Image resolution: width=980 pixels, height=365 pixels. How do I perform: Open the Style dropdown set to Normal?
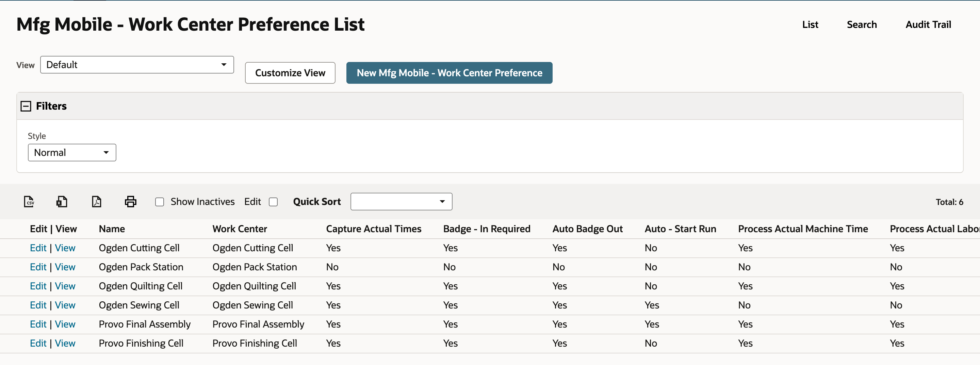72,153
